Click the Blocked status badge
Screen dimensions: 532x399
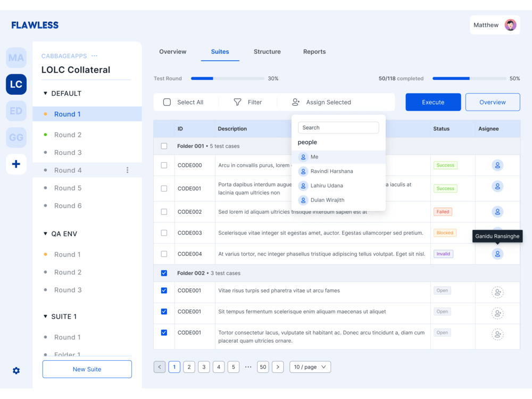445,233
